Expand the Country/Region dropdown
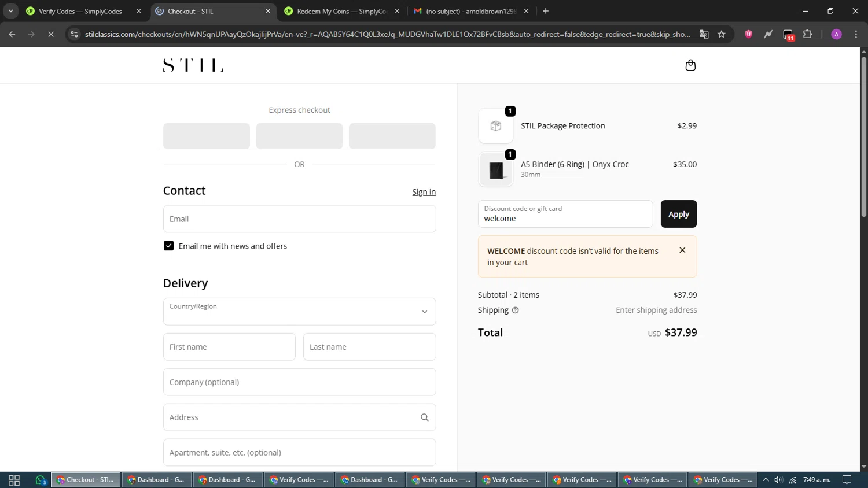The height and width of the screenshot is (488, 868). 299,312
